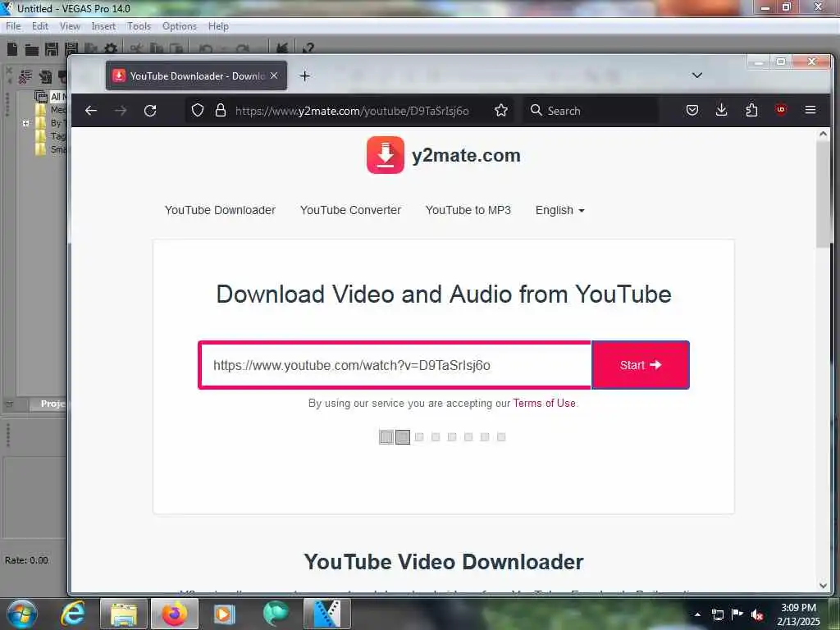Image resolution: width=840 pixels, height=630 pixels.
Task: Click the YouTube Downloader nav link
Action: pyautogui.click(x=220, y=210)
